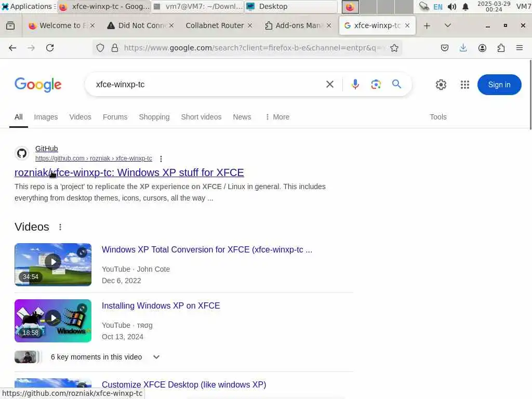Submit search with magnifier icon
532x399 pixels.
pyautogui.click(x=396, y=84)
